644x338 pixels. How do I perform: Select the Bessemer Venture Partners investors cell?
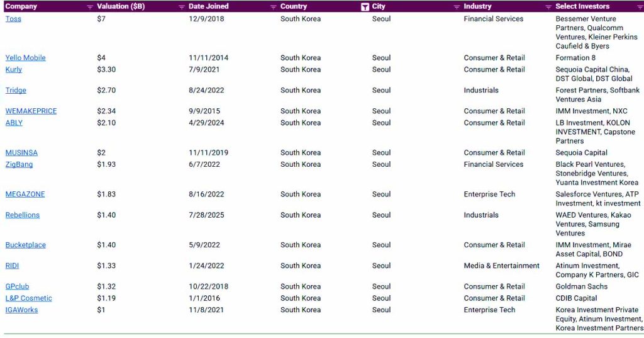596,33
